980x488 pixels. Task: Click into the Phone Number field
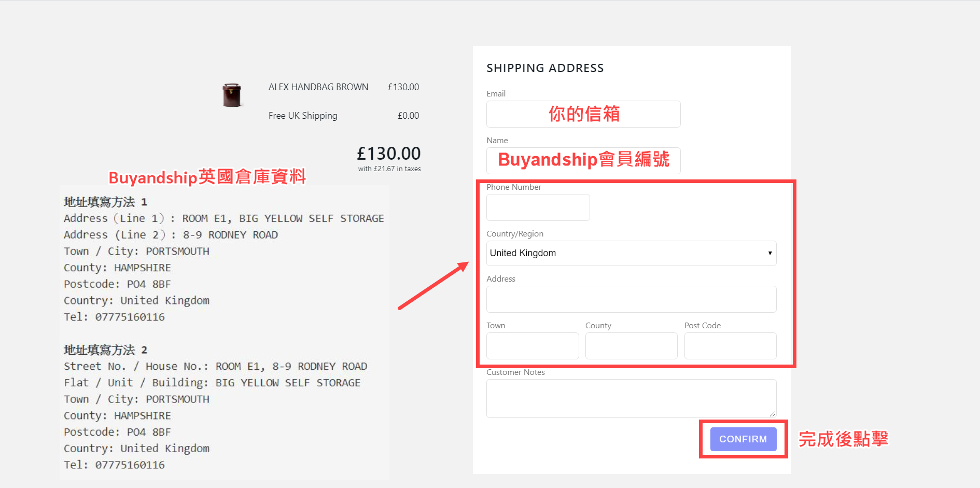click(538, 207)
